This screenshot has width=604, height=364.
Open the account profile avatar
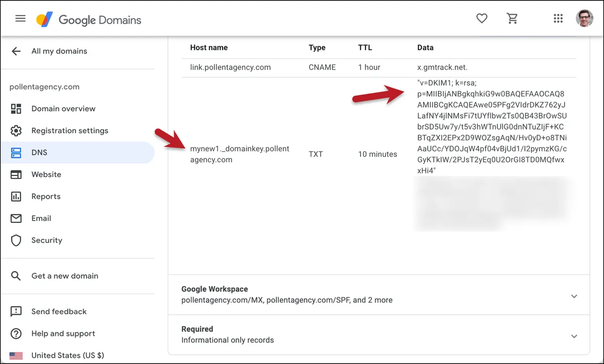584,19
